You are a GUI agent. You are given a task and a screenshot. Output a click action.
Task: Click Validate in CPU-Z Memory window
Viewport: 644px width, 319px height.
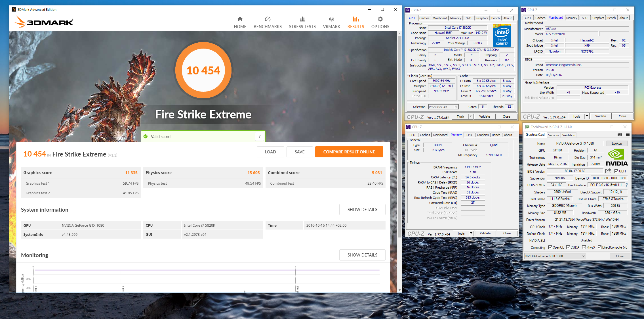pos(485,233)
